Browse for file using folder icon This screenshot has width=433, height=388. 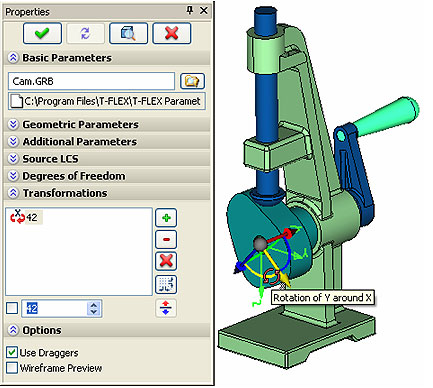[192, 81]
